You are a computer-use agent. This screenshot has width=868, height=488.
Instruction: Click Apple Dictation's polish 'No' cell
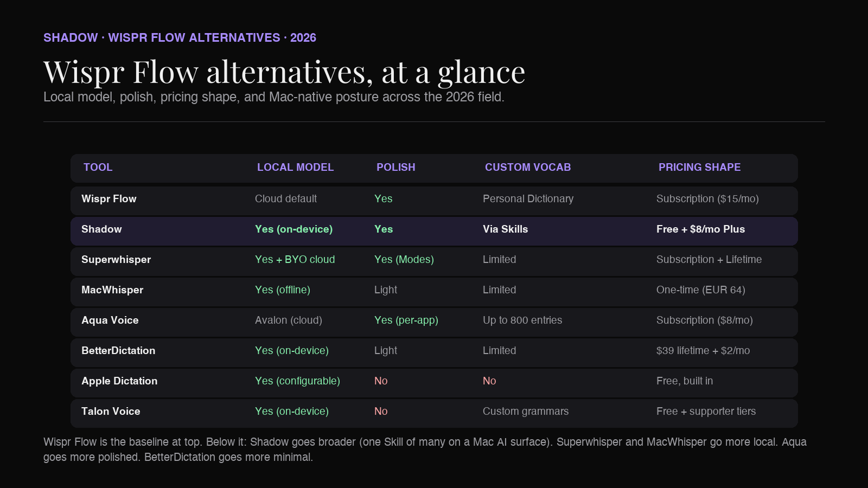(x=381, y=381)
